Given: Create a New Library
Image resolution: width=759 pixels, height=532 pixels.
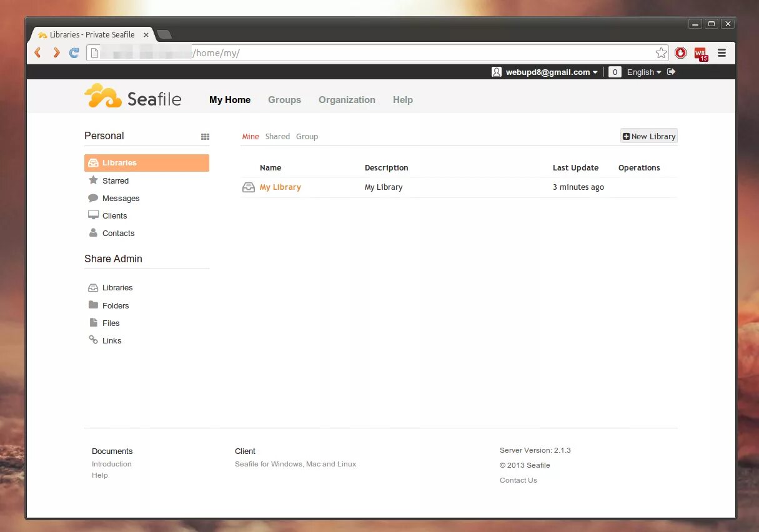Looking at the screenshot, I should [648, 136].
